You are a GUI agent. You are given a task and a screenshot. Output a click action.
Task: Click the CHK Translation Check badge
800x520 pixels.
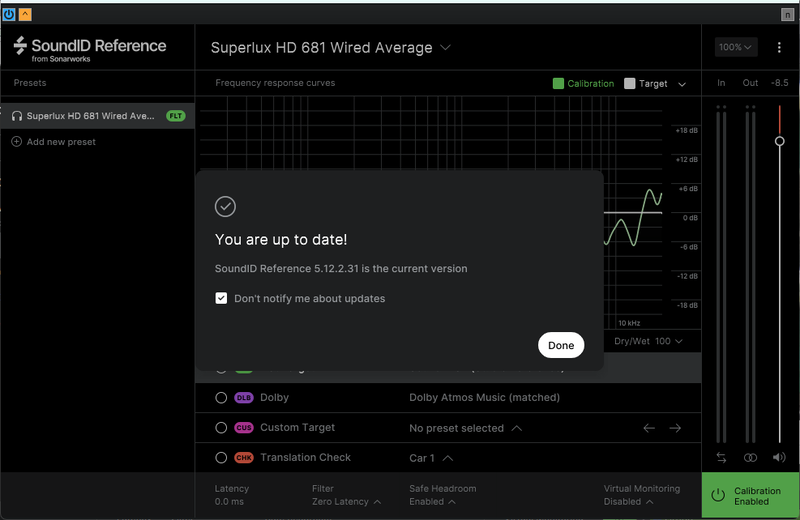click(243, 458)
